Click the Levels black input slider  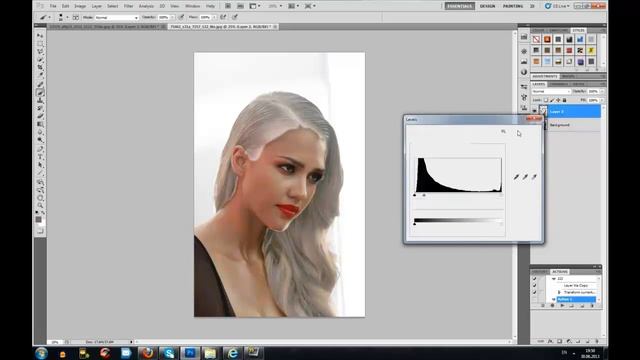pyautogui.click(x=415, y=195)
